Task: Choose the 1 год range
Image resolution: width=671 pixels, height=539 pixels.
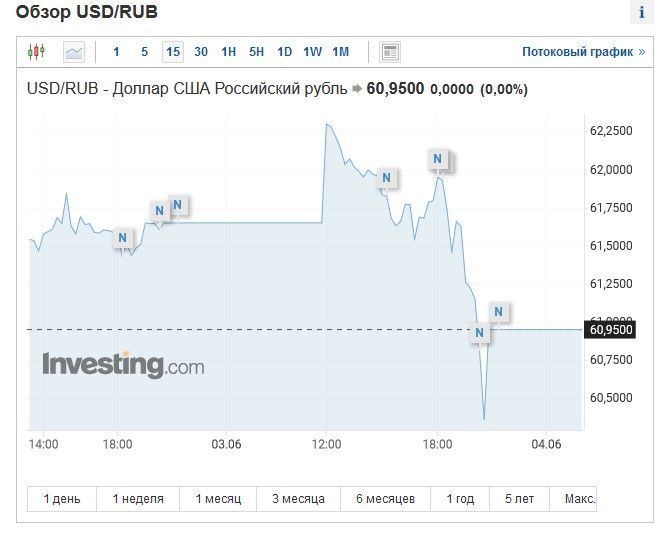Action: 460,498
